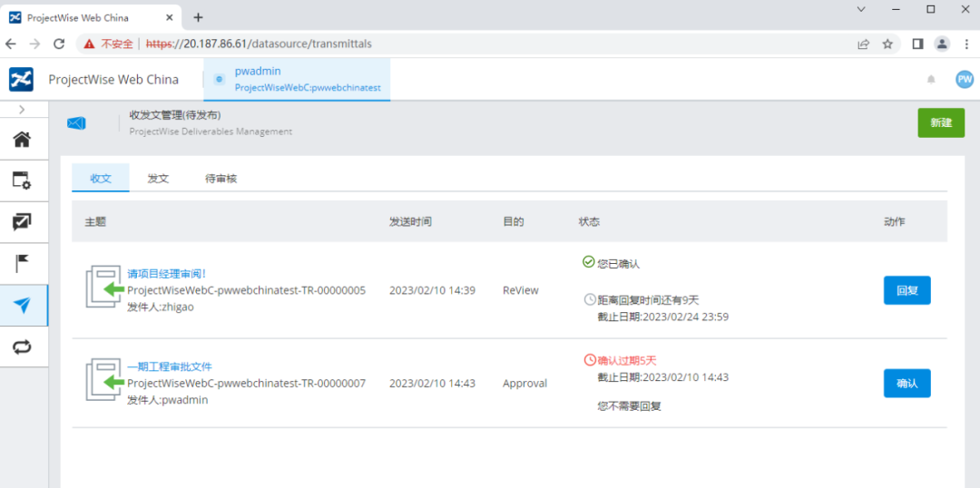Open the Home icon in sidebar
980x488 pixels.
23,139
